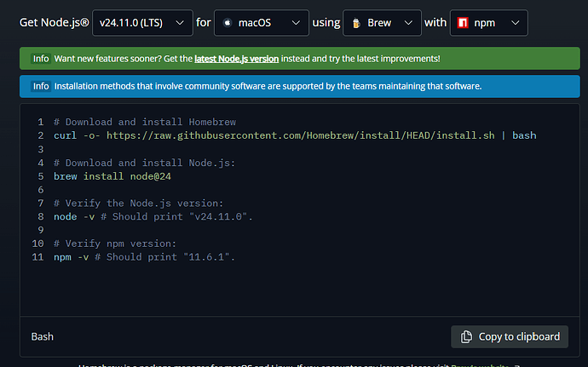The width and height of the screenshot is (588, 367).
Task: Click '# Download and install Homebrew' comment
Action: [145, 122]
